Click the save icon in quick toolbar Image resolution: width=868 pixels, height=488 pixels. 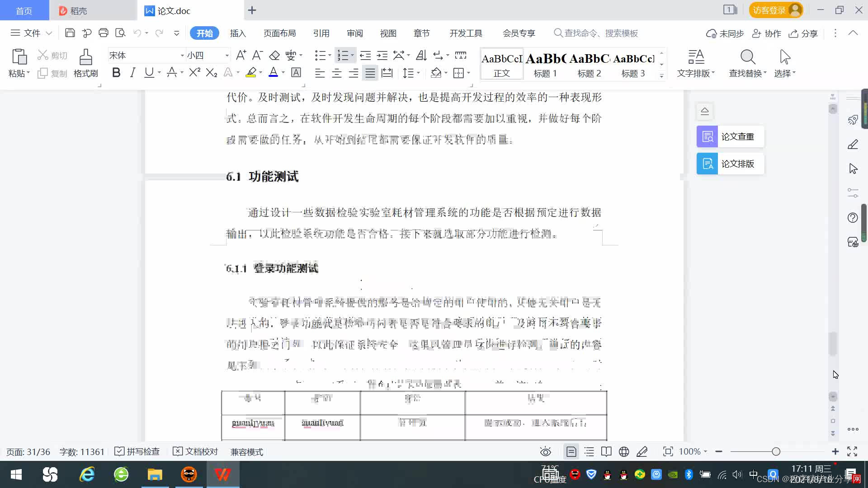coord(70,33)
